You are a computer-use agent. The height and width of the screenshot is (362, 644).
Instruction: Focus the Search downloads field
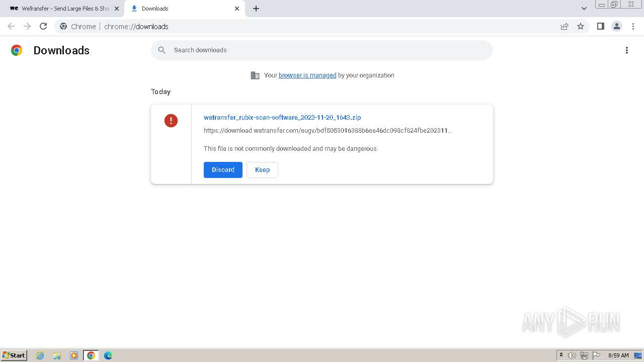click(322, 50)
